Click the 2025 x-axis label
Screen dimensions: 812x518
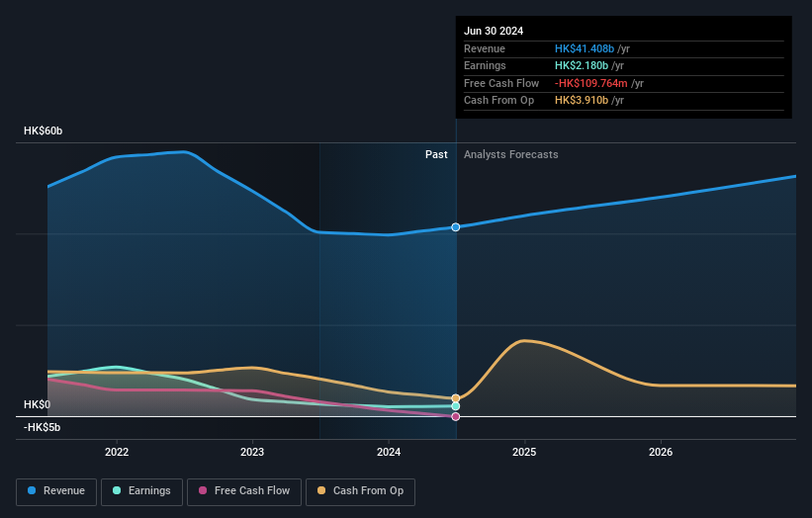pos(524,452)
